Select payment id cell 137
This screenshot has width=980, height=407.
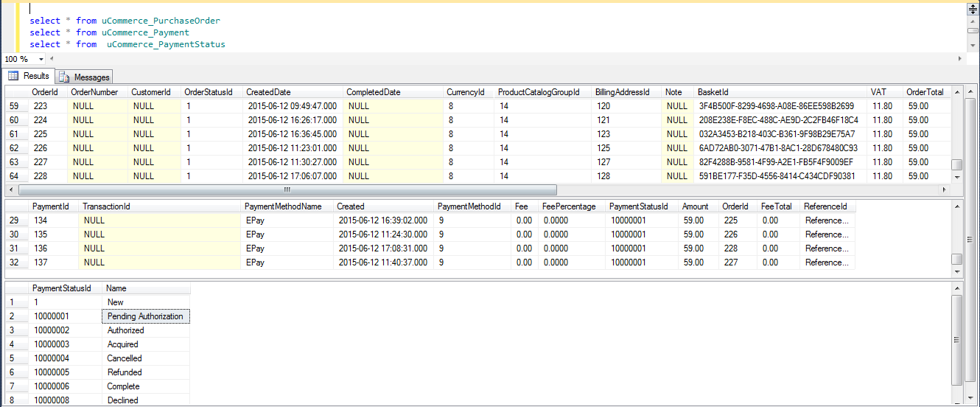pos(53,262)
